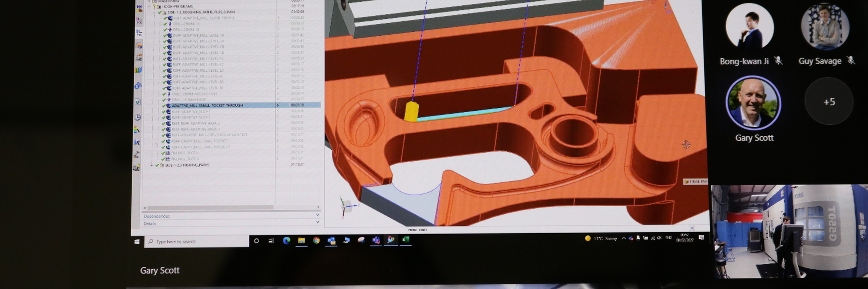Open Cortana circle on taskbar

[257, 241]
